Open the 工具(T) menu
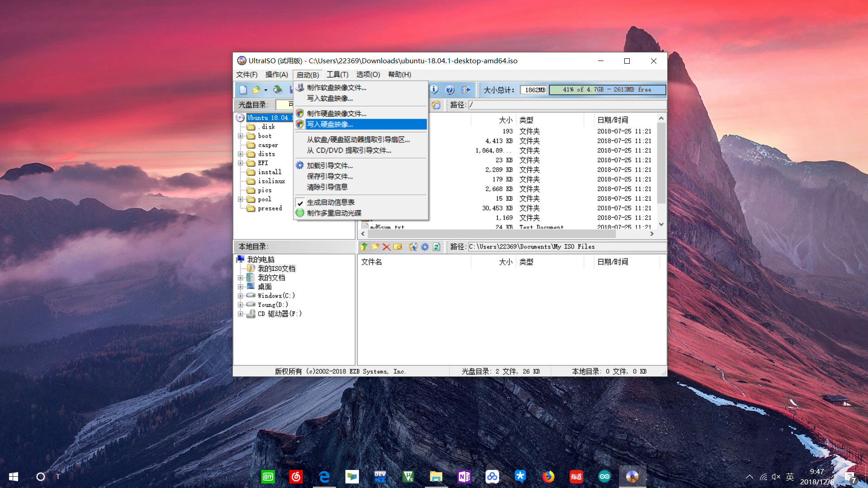The image size is (868, 488). [x=337, y=75]
